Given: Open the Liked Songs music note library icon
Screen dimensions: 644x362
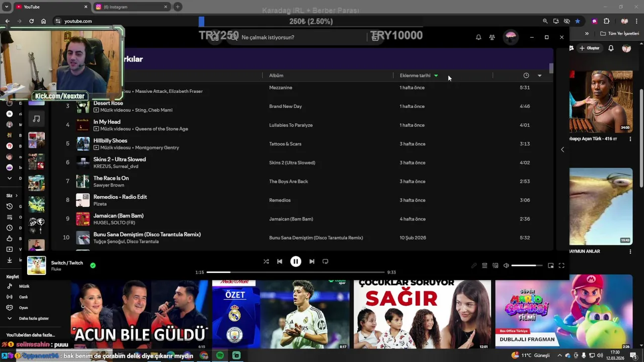Looking at the screenshot, I should 36,119.
